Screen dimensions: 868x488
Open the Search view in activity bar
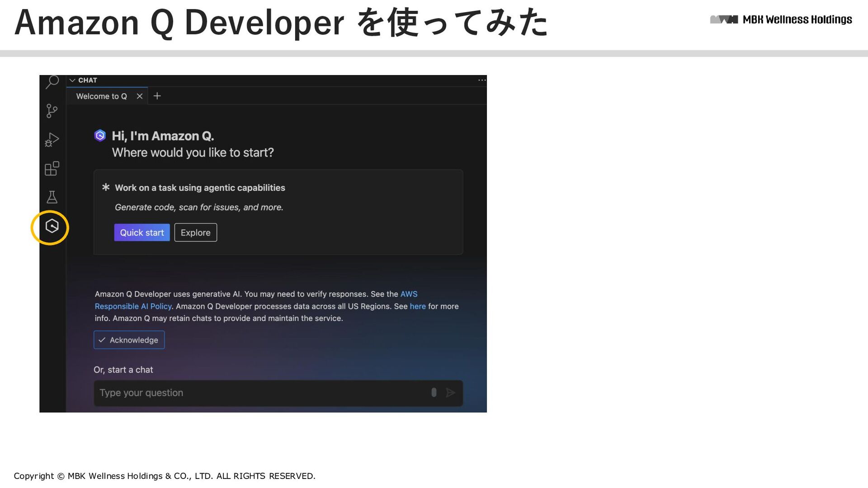tap(52, 82)
